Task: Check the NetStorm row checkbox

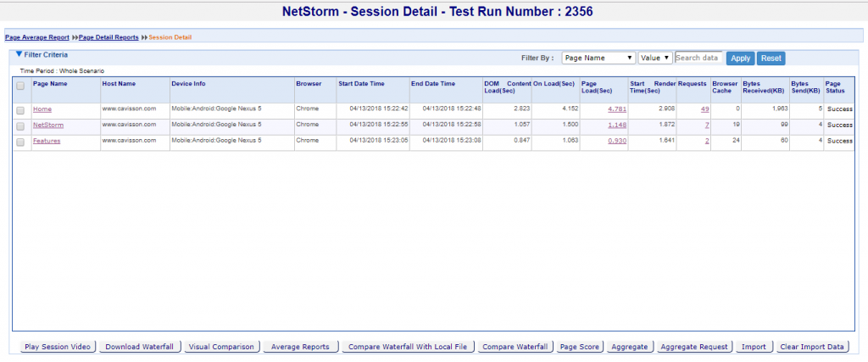Action: pyautogui.click(x=20, y=126)
